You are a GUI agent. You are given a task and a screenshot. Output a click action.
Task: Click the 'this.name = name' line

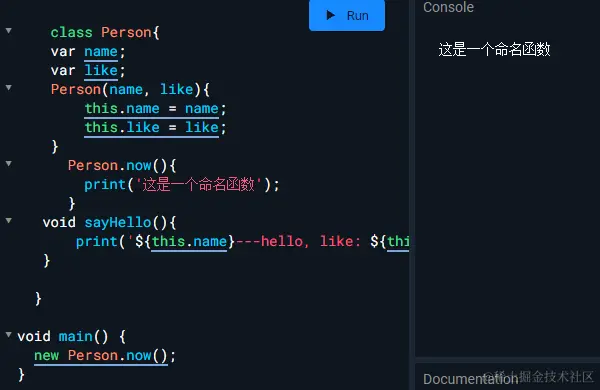click(155, 109)
